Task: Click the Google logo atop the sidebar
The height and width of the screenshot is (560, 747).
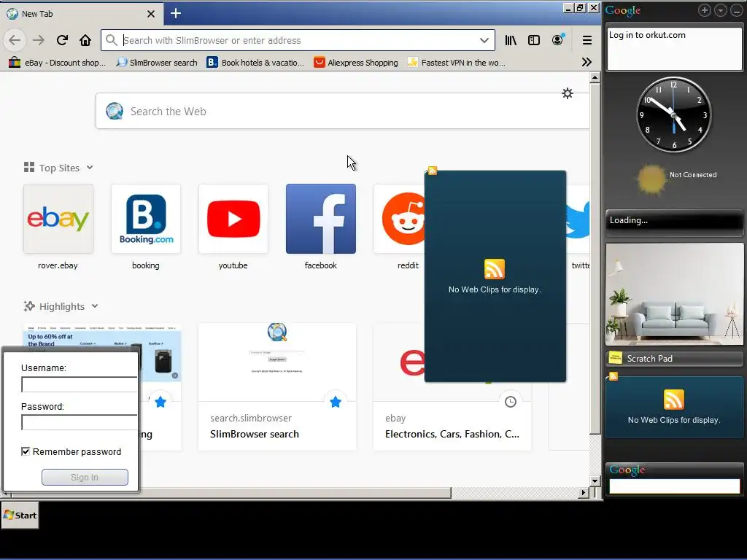Action: click(x=623, y=10)
